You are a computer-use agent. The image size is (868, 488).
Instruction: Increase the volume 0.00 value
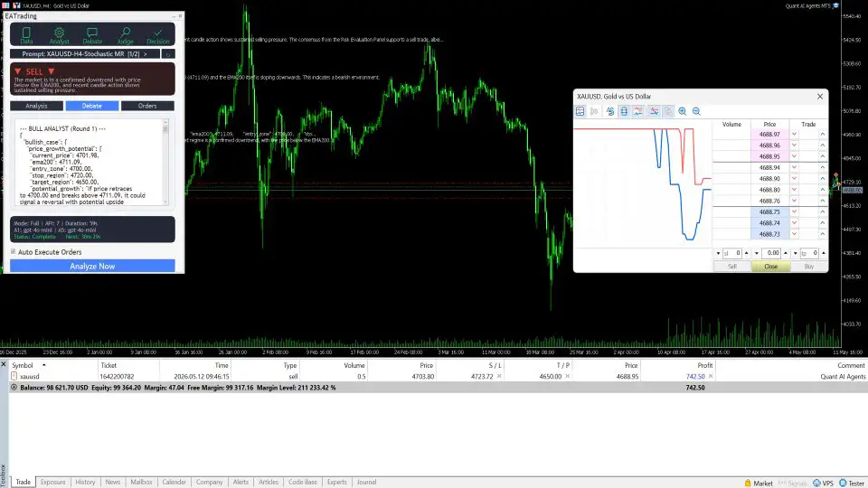pyautogui.click(x=786, y=253)
